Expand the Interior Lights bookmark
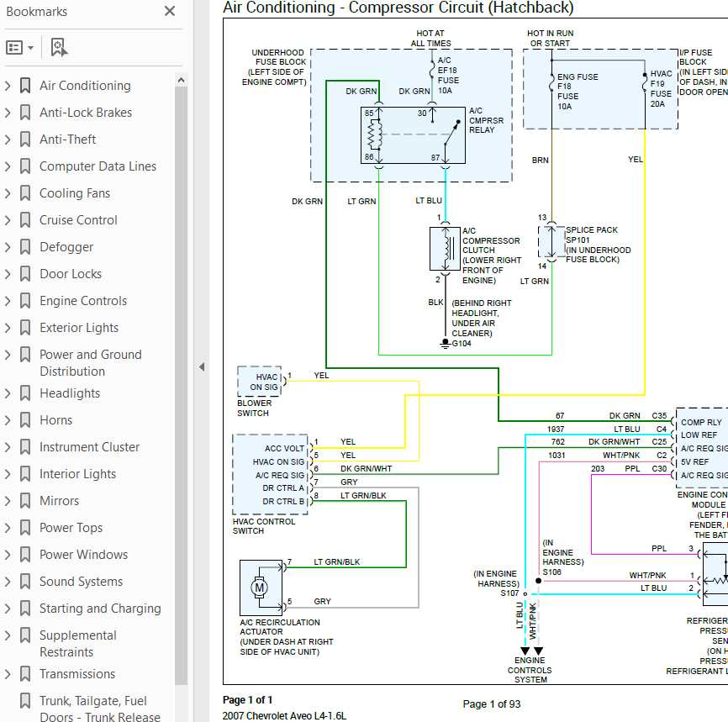This screenshot has width=728, height=722. pyautogui.click(x=8, y=475)
